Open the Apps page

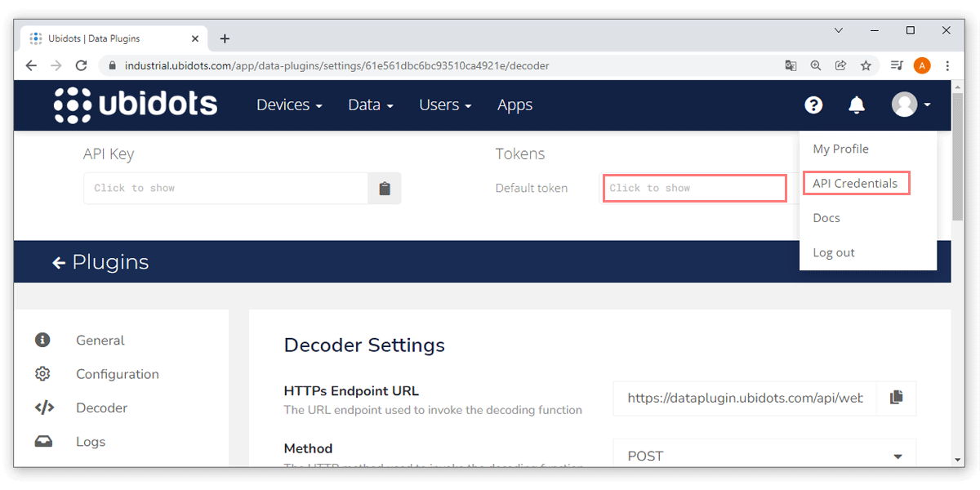click(x=514, y=105)
